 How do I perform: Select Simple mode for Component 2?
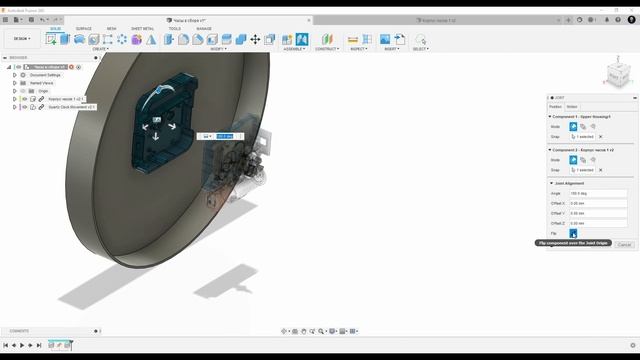(x=573, y=160)
